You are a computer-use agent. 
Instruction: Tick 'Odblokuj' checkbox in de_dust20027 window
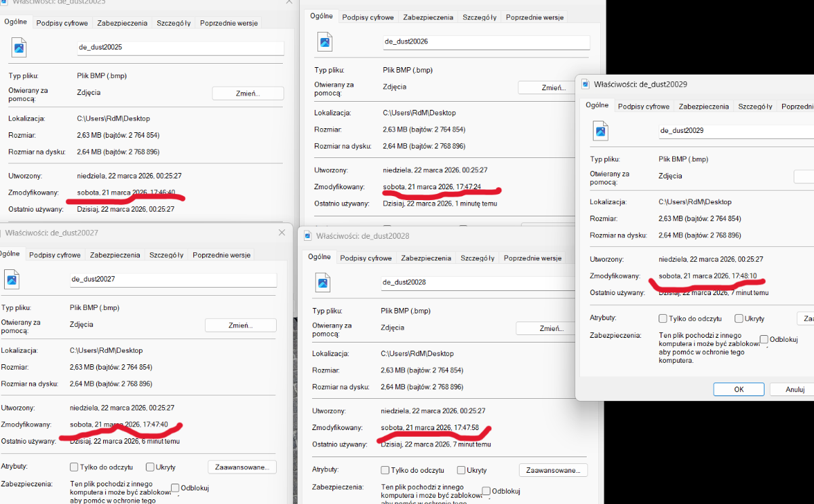point(175,488)
